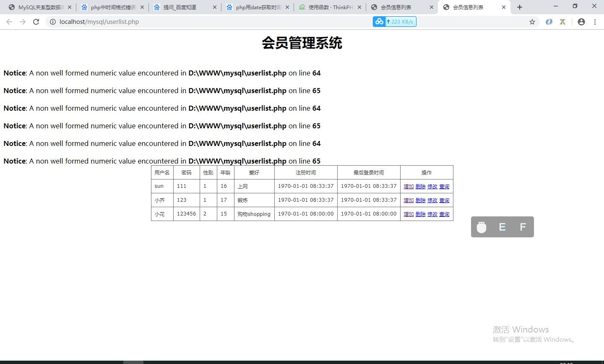
Task: Click the E button in floating widget
Action: point(502,227)
